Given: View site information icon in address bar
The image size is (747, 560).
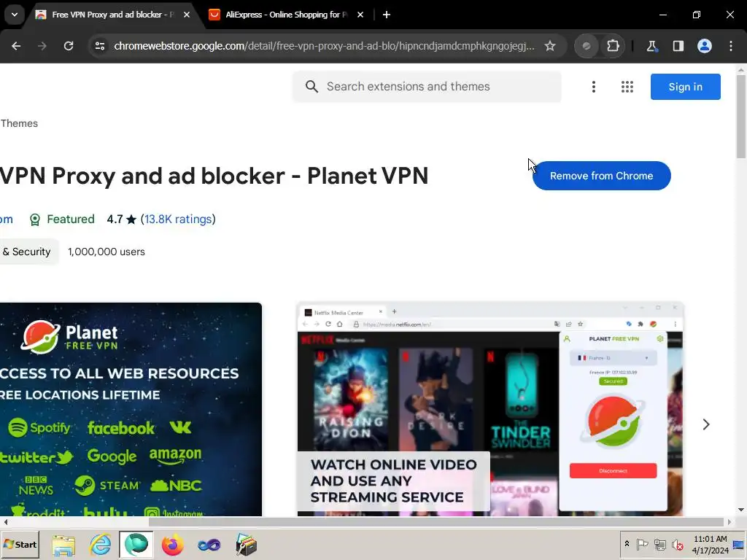Looking at the screenshot, I should coord(100,46).
